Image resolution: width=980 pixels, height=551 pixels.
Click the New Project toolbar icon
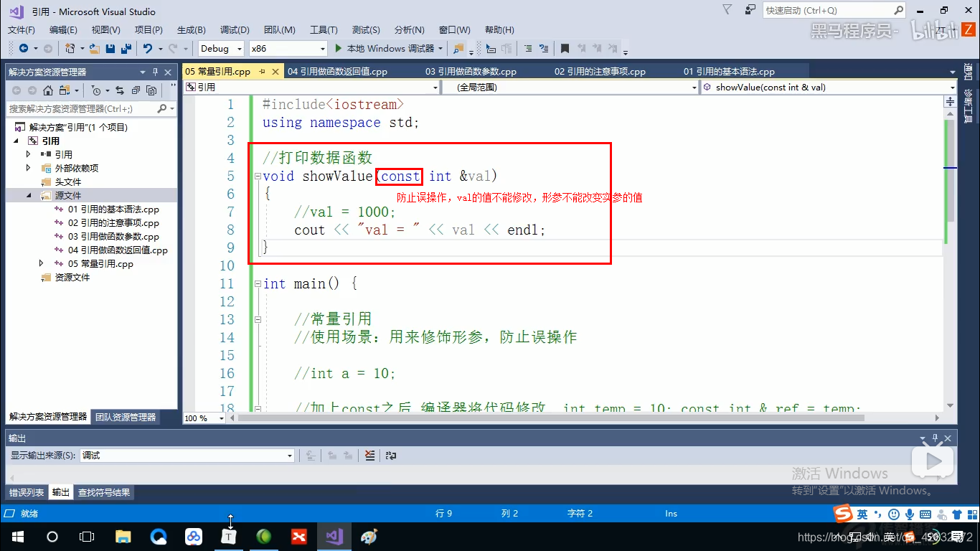(70, 49)
